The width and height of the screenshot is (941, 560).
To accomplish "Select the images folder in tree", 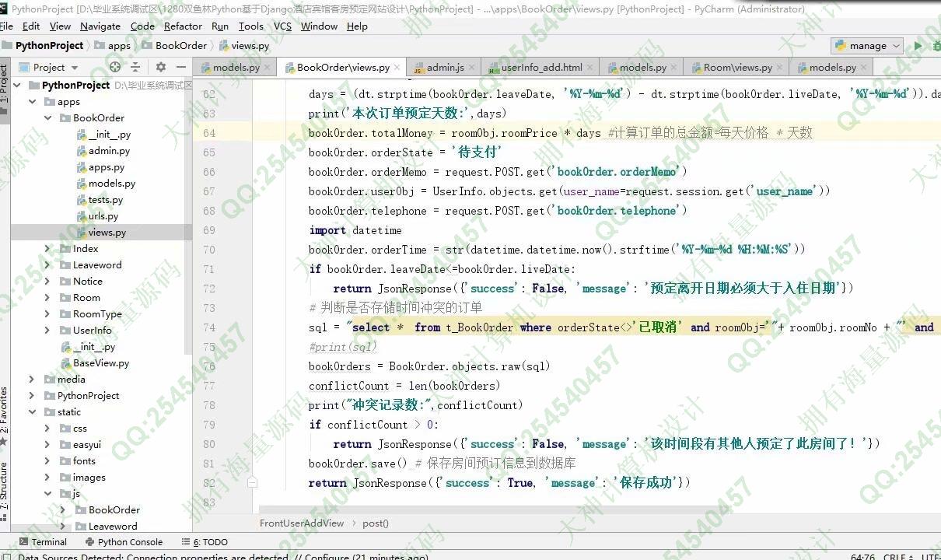I will click(x=89, y=478).
